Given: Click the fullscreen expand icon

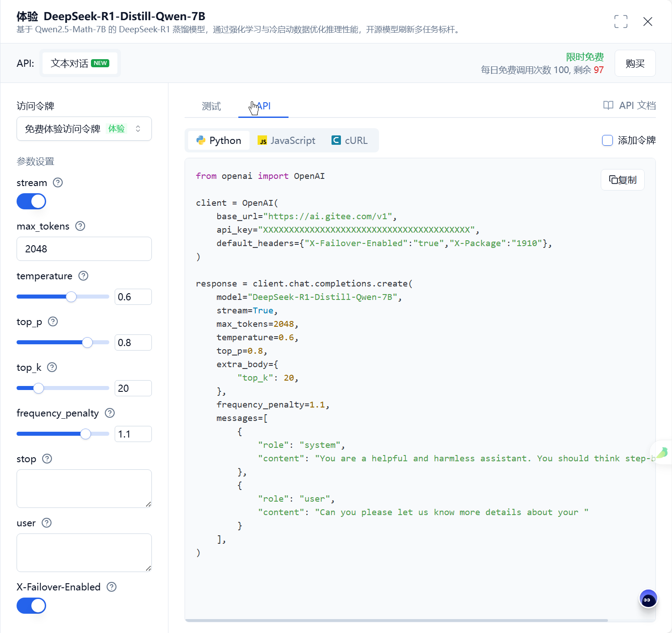Looking at the screenshot, I should 621,22.
